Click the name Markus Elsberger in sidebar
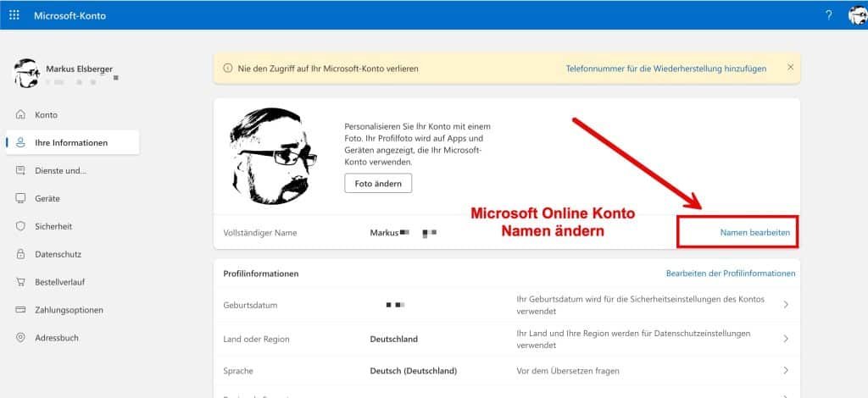The width and height of the screenshot is (868, 398). pos(79,69)
